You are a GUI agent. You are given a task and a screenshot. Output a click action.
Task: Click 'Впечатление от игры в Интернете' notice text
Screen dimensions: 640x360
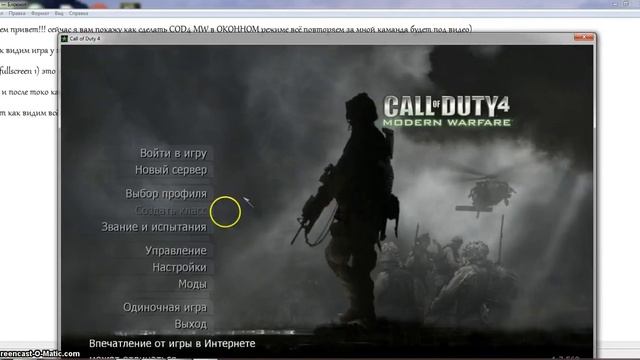coord(172,344)
